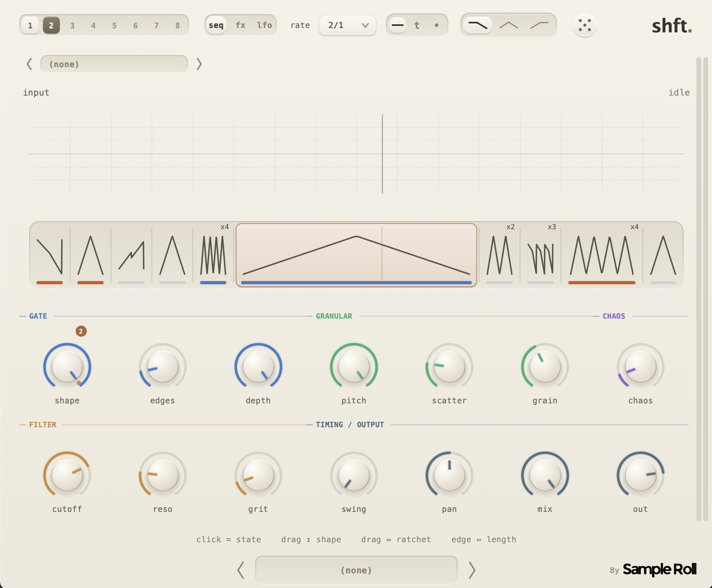Switch to the seq tab

[x=216, y=25]
